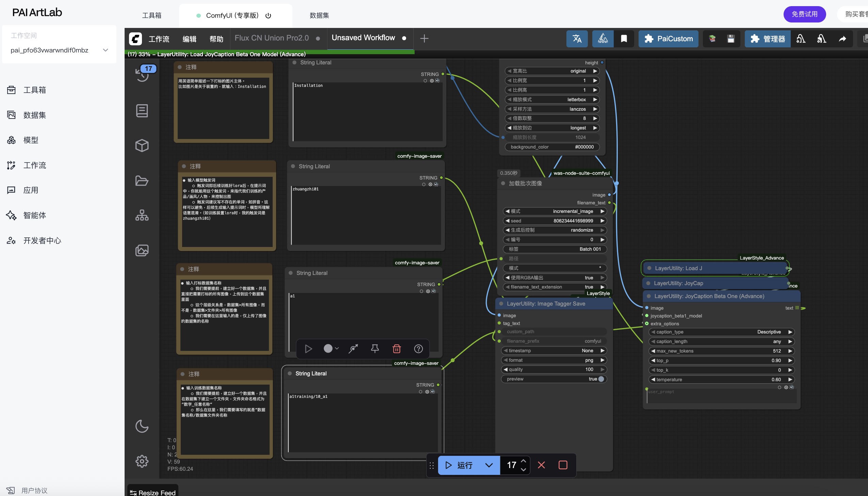Image resolution: width=868 pixels, height=496 pixels.
Task: Toggle dark theme moon icon
Action: point(142,426)
